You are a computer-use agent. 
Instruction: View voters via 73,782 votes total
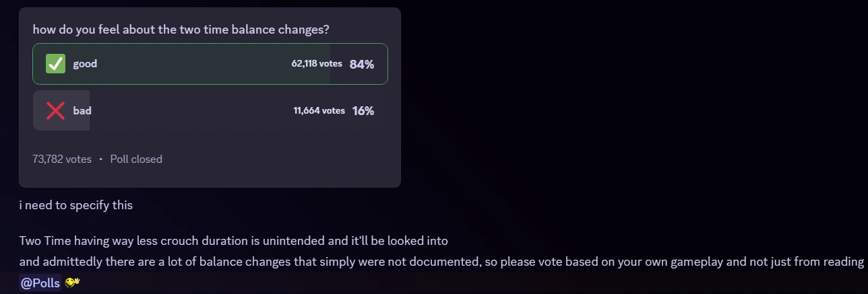[62, 159]
